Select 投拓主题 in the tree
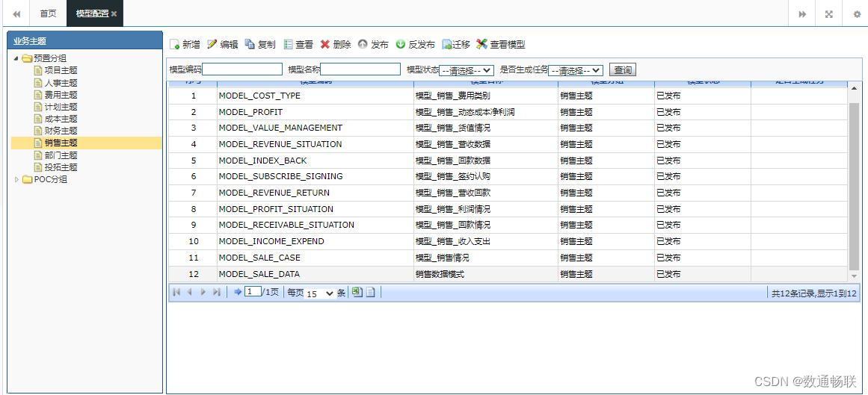Image resolution: width=868 pixels, height=395 pixels. click(61, 167)
